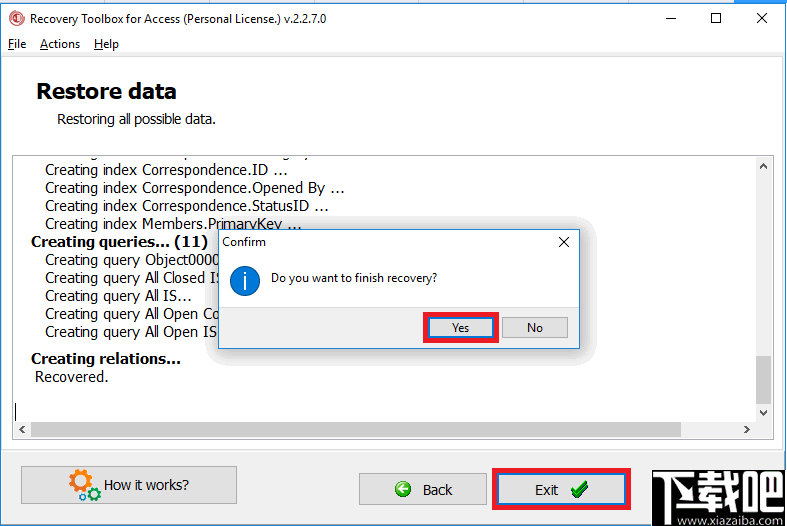This screenshot has height=526, width=787.
Task: Close the Recovery Toolbox main window
Action: (761, 19)
